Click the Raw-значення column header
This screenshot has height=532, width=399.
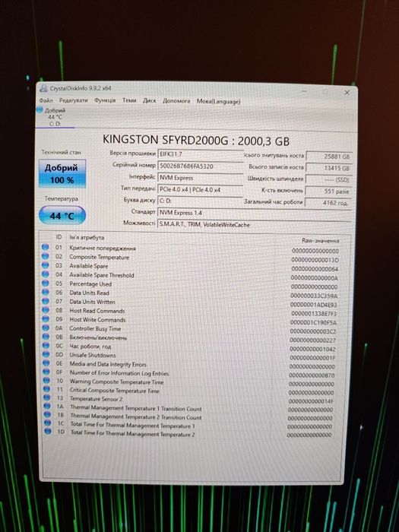[x=320, y=241]
